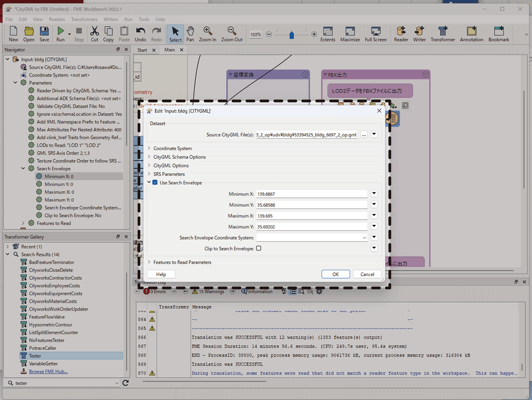Expand the CityGML Schema Options section
The image size is (532, 400).
[149, 157]
